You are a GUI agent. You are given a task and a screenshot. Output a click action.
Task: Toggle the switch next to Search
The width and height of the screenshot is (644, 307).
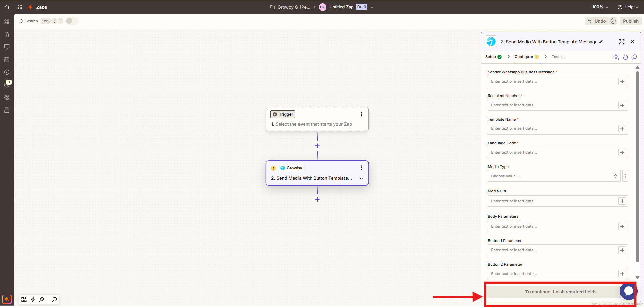(72, 21)
